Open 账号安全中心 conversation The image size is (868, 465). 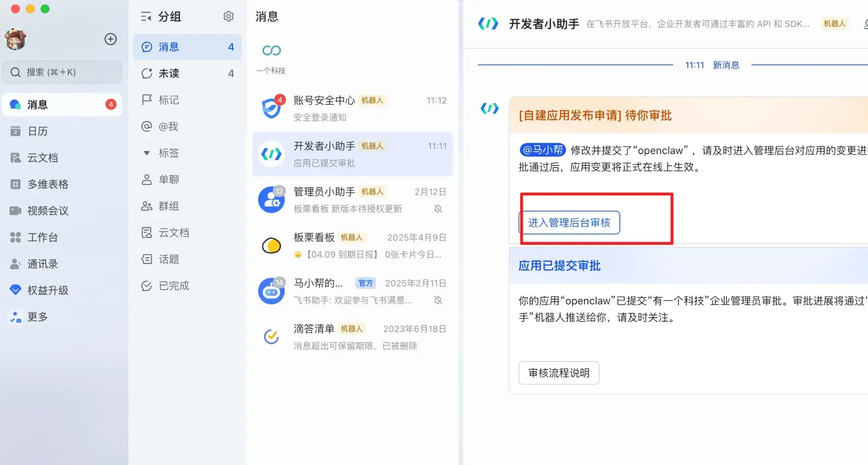click(x=352, y=108)
